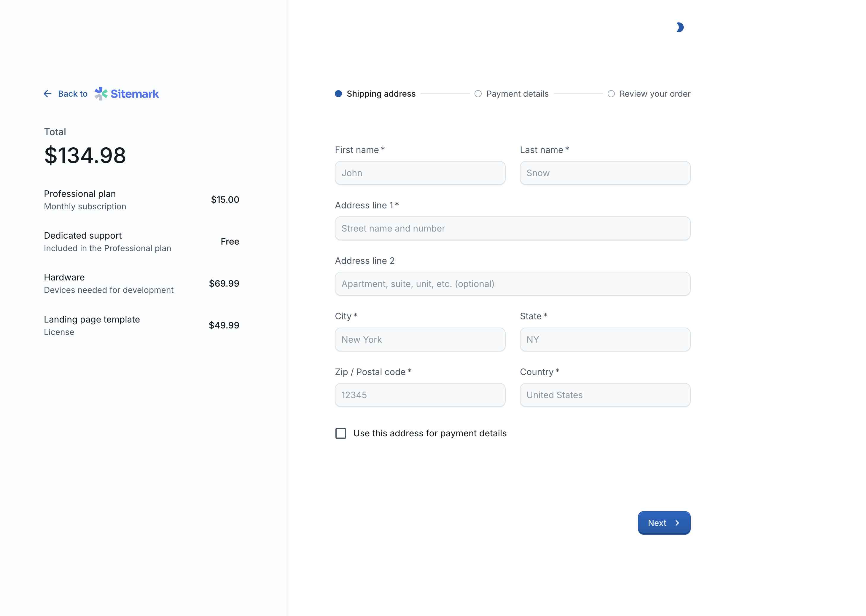
Task: Click the Address line 1 input
Action: click(512, 228)
